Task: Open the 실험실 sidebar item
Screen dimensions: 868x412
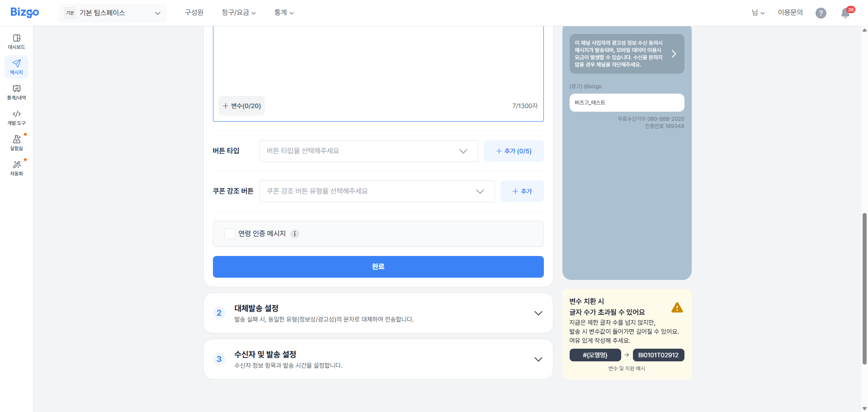Action: tap(16, 143)
